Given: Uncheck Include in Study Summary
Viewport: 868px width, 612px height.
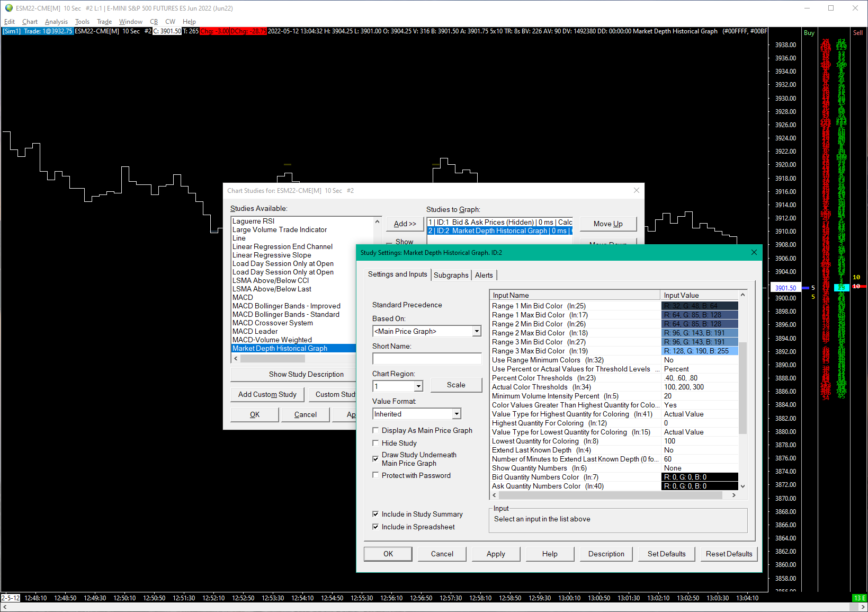Looking at the screenshot, I should pos(375,514).
